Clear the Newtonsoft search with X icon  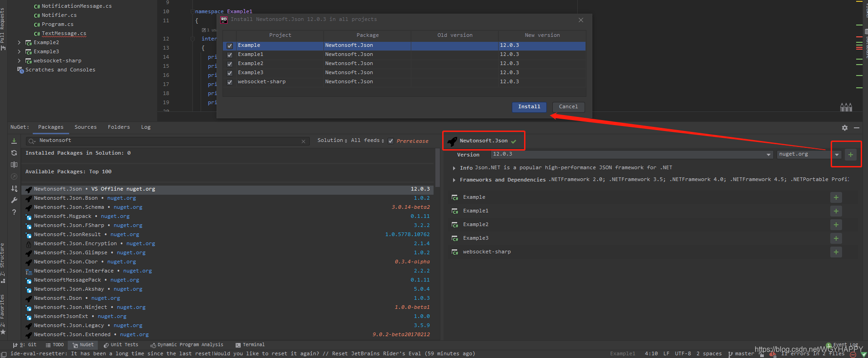[303, 141]
